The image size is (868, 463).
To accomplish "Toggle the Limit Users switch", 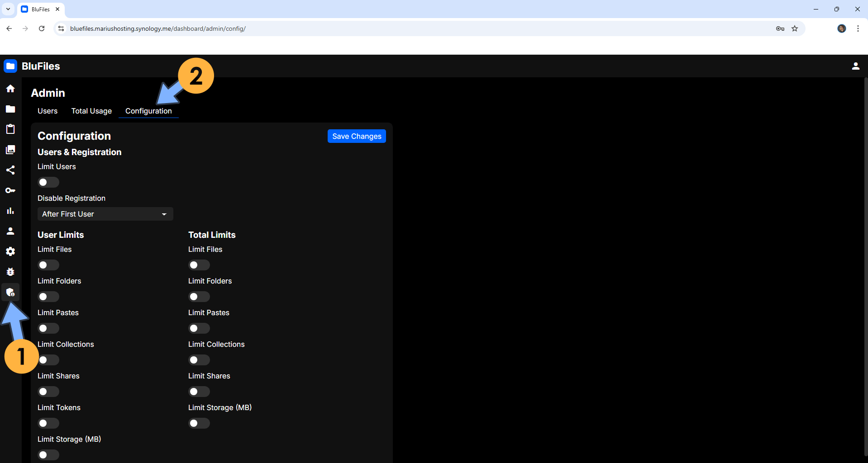I will tap(48, 182).
